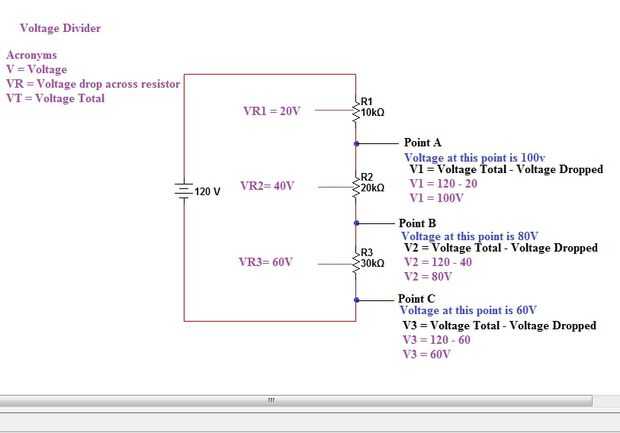The height and width of the screenshot is (433, 620).
Task: Click the '120 V' battery label
Action: [208, 191]
